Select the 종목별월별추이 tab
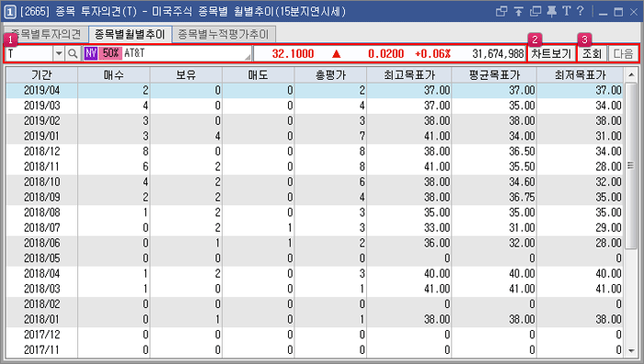 click(130, 34)
